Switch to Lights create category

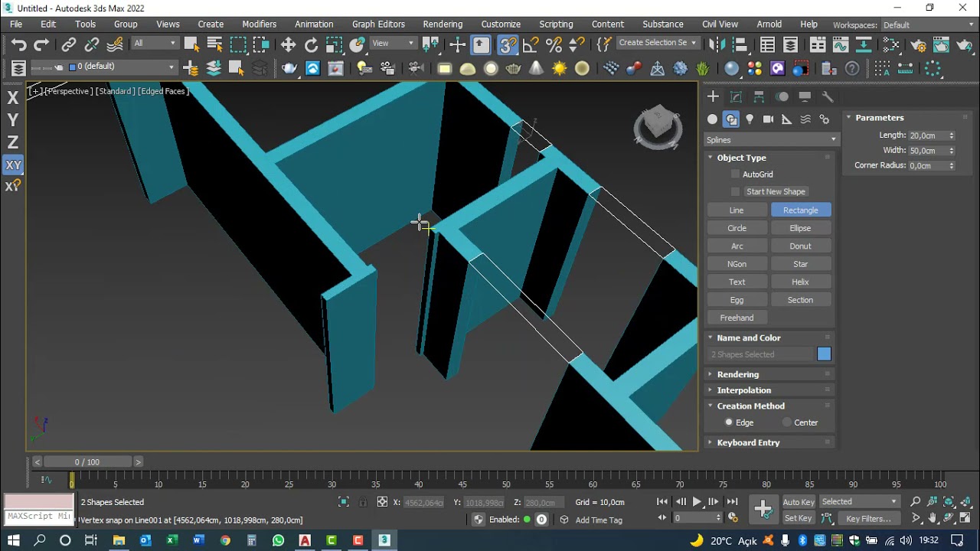point(750,119)
